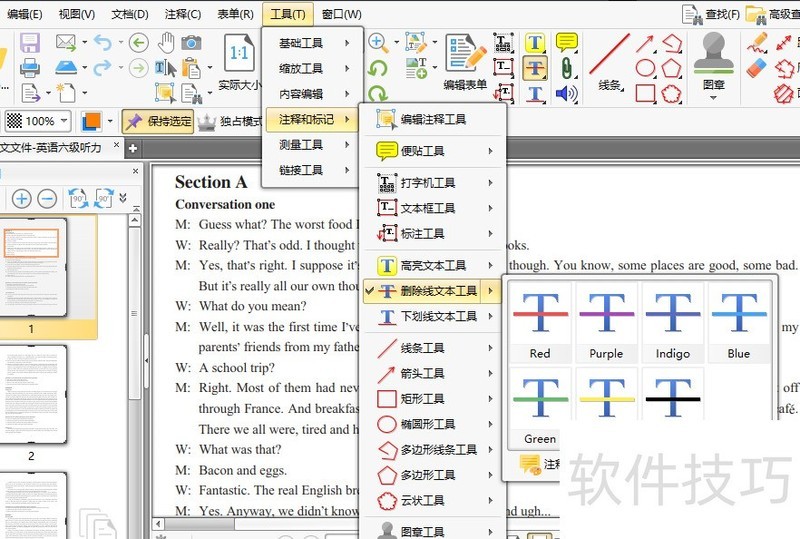Select the hand pan tool
This screenshot has height=539, width=800.
pos(166,42)
